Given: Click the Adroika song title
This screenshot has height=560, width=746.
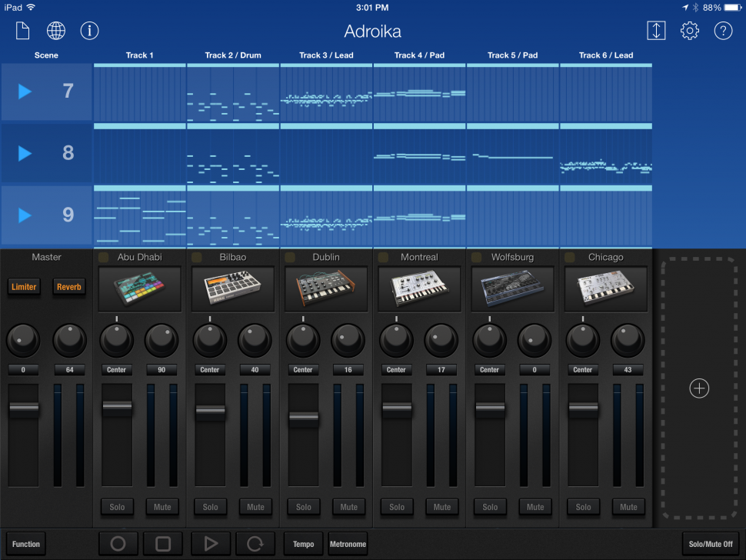Looking at the screenshot, I should [x=372, y=32].
